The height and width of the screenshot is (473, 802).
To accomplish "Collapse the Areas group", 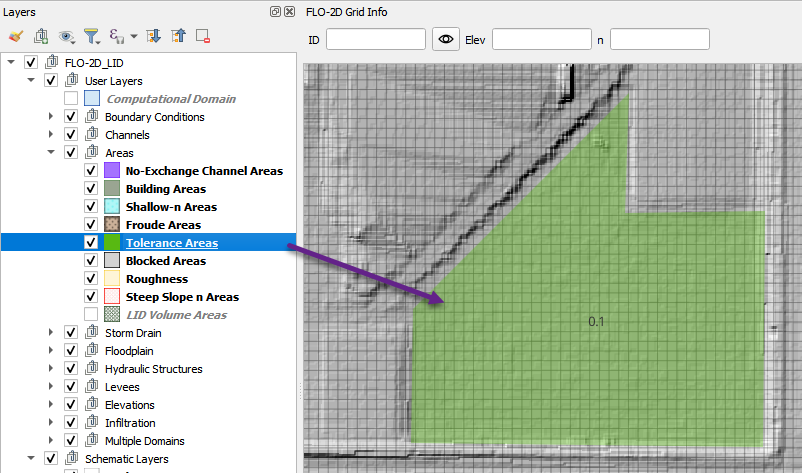I will click(x=51, y=153).
